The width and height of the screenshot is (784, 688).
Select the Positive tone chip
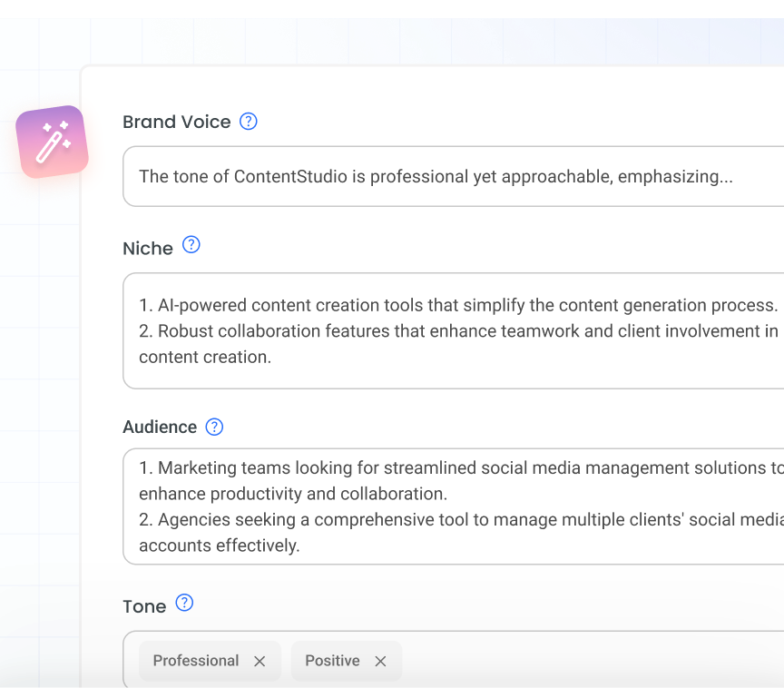click(332, 661)
